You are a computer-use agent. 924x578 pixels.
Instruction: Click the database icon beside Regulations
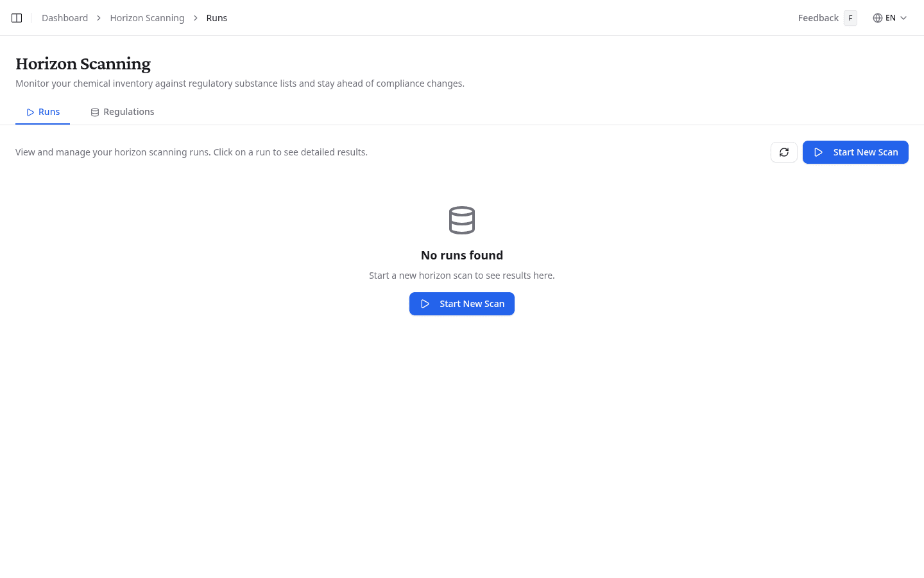(x=95, y=112)
